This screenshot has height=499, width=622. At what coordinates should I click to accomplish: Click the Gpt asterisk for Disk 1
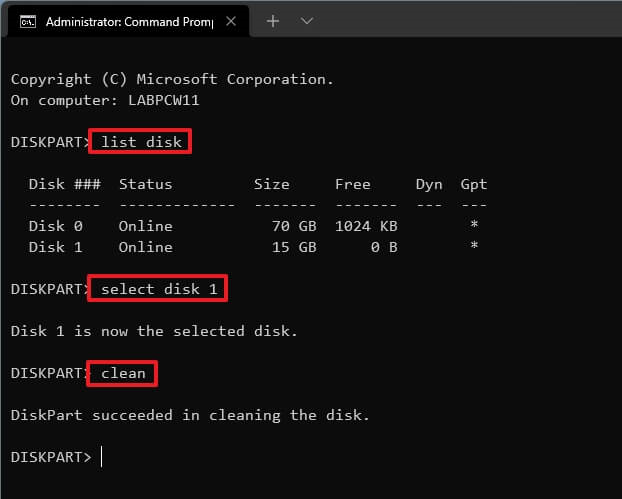pos(474,248)
